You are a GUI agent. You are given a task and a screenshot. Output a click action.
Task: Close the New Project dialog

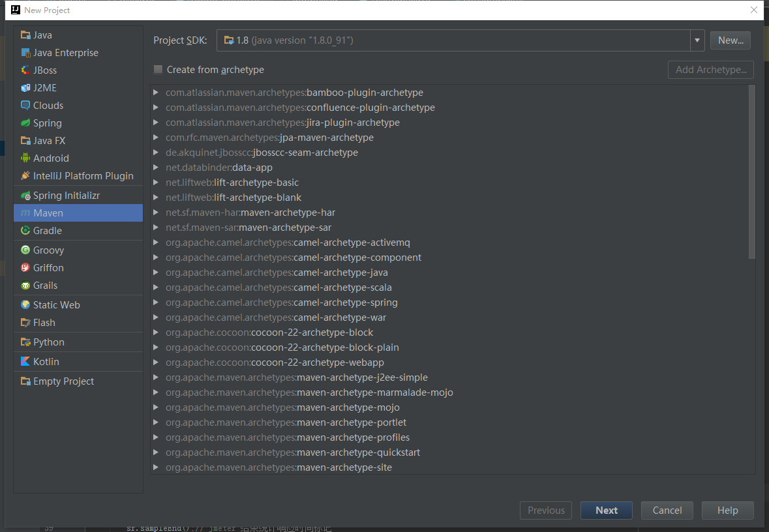754,10
